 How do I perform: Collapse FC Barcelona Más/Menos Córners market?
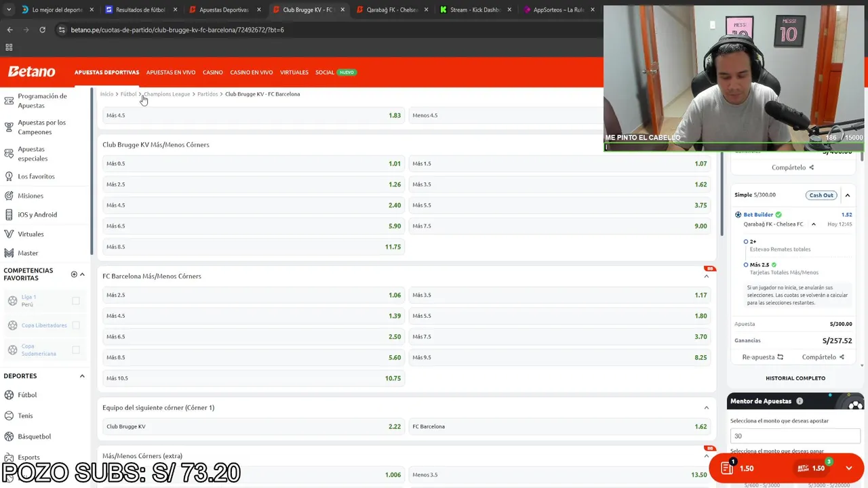706,276
